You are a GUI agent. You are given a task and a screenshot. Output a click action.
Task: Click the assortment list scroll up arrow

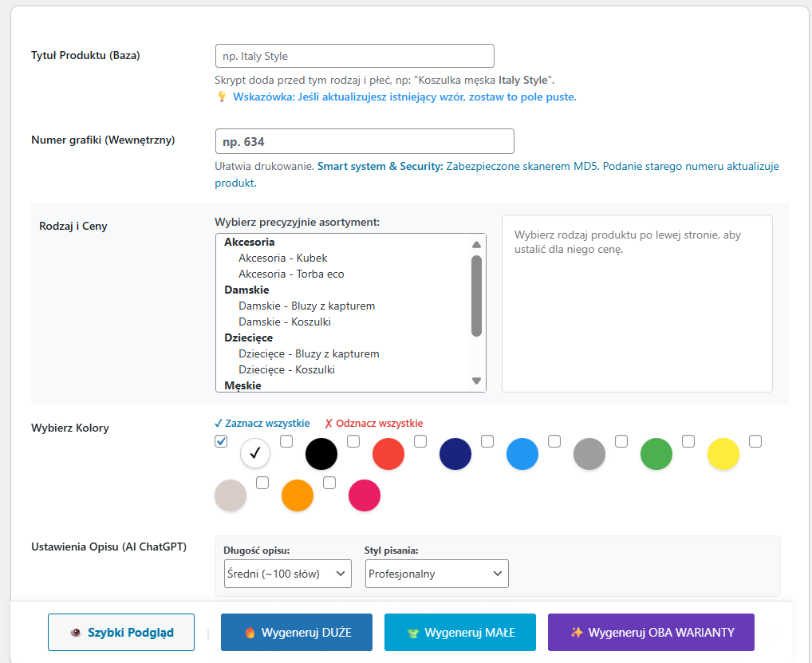(477, 245)
